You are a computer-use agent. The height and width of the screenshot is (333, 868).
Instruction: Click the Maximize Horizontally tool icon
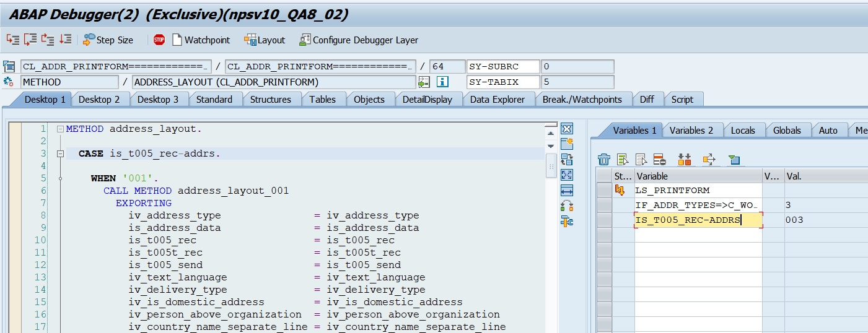pyautogui.click(x=566, y=190)
